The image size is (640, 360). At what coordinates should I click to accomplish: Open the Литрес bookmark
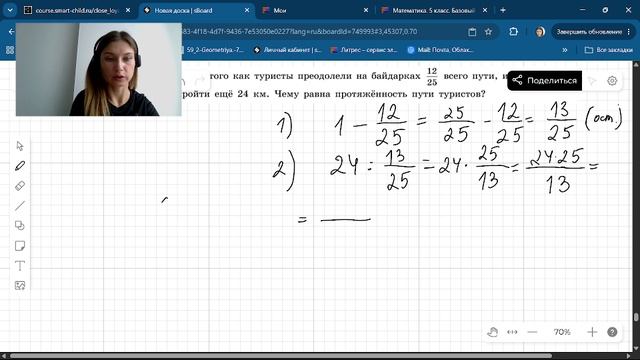[364, 50]
